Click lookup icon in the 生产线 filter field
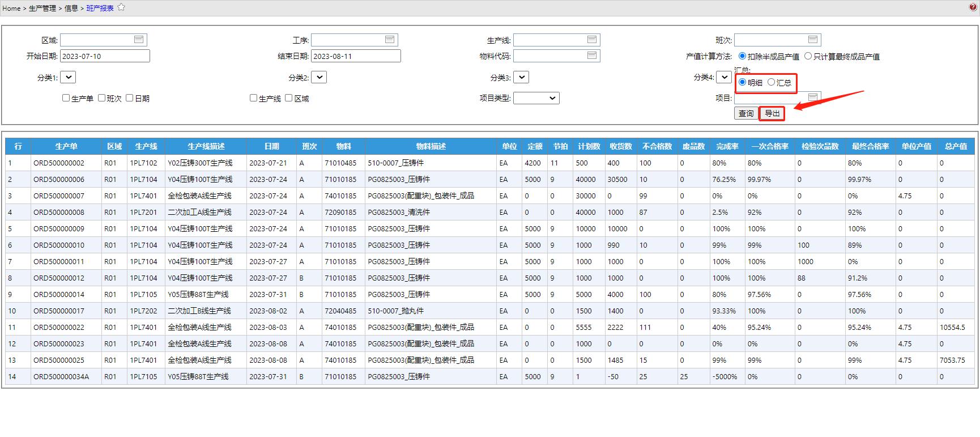 pyautogui.click(x=592, y=40)
